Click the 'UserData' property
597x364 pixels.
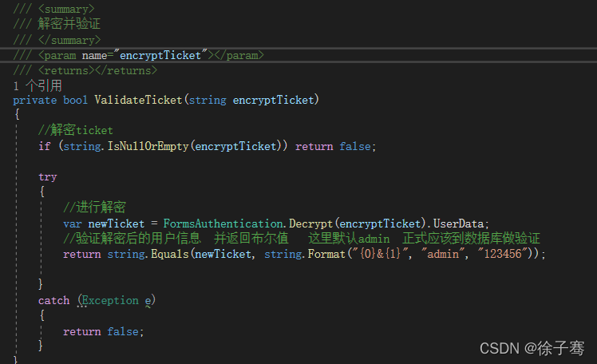point(458,224)
